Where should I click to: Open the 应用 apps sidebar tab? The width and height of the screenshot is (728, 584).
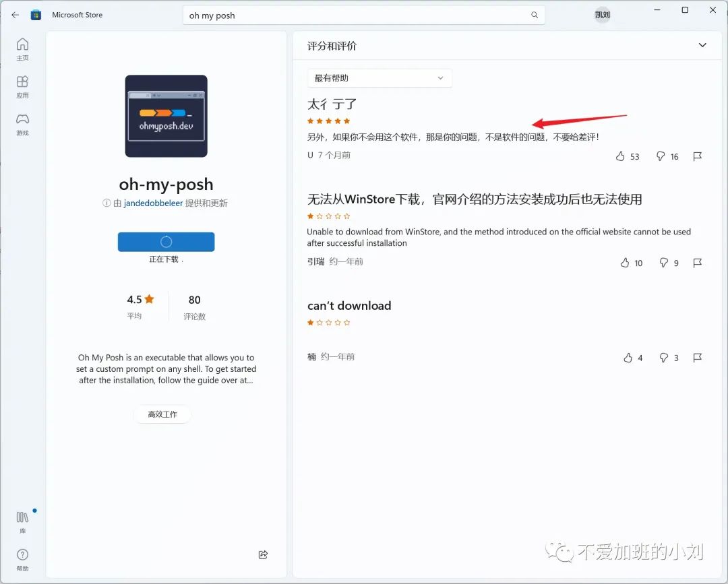pos(22,87)
